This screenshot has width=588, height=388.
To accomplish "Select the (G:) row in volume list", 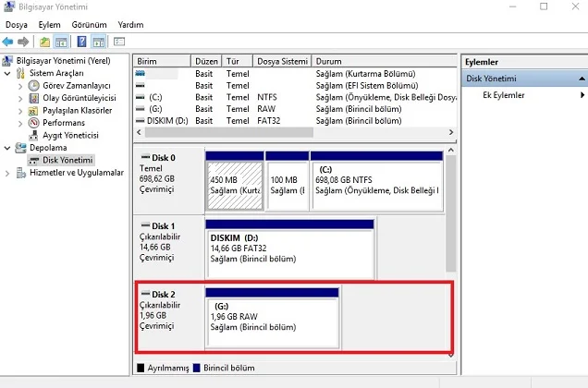I will coord(295,109).
